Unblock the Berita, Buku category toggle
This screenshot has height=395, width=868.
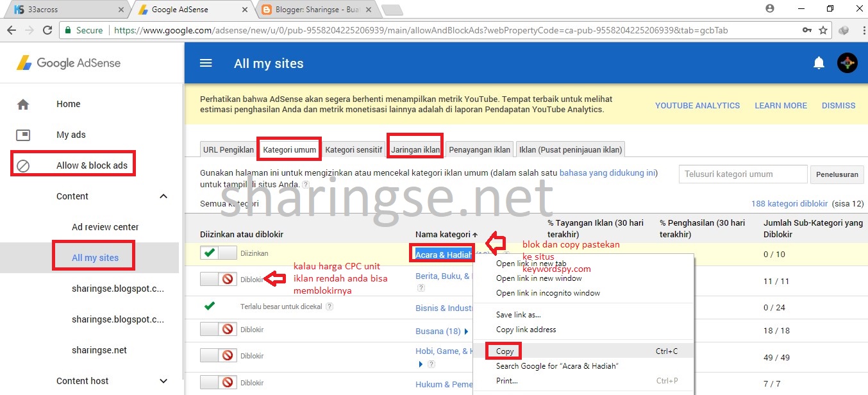(x=218, y=280)
